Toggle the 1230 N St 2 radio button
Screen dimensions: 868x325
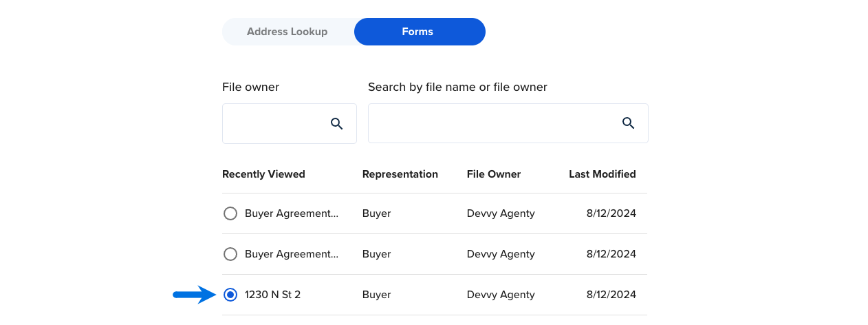pos(230,295)
